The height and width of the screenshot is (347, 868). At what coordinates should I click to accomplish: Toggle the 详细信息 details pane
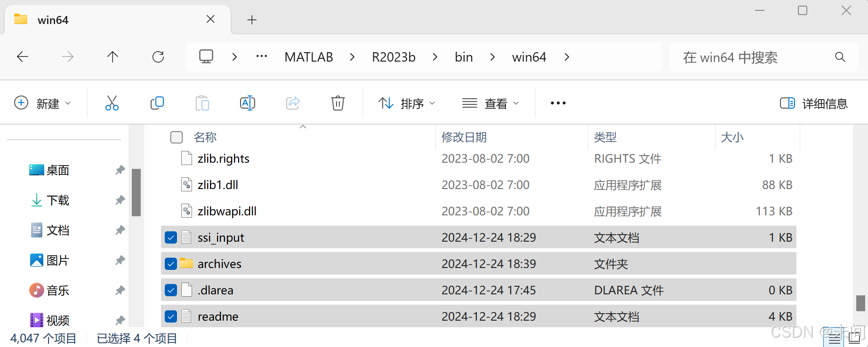[x=813, y=103]
